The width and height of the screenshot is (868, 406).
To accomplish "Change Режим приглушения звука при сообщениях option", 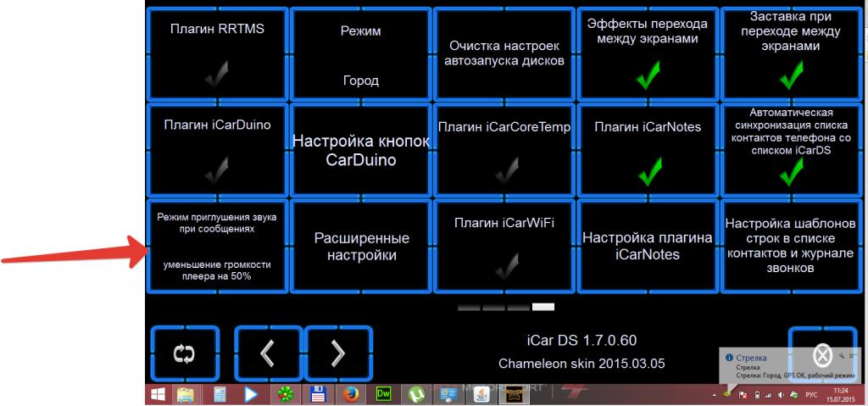I will [218, 246].
